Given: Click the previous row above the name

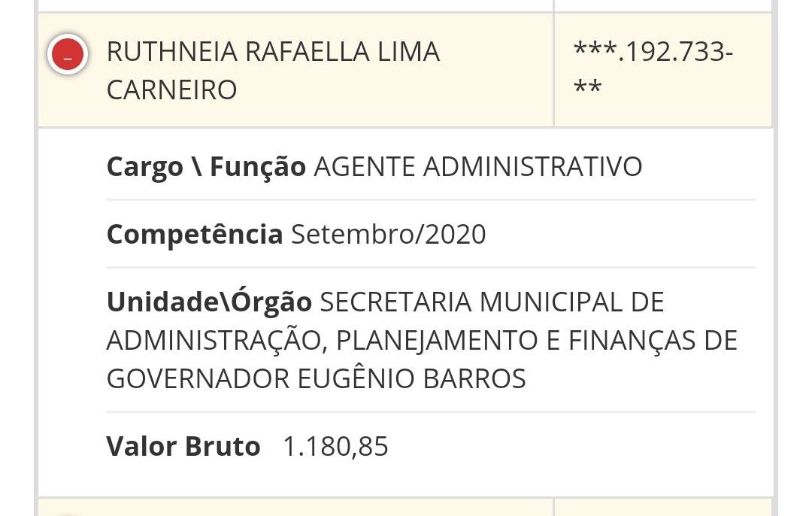Looking at the screenshot, I should pos(295,5).
